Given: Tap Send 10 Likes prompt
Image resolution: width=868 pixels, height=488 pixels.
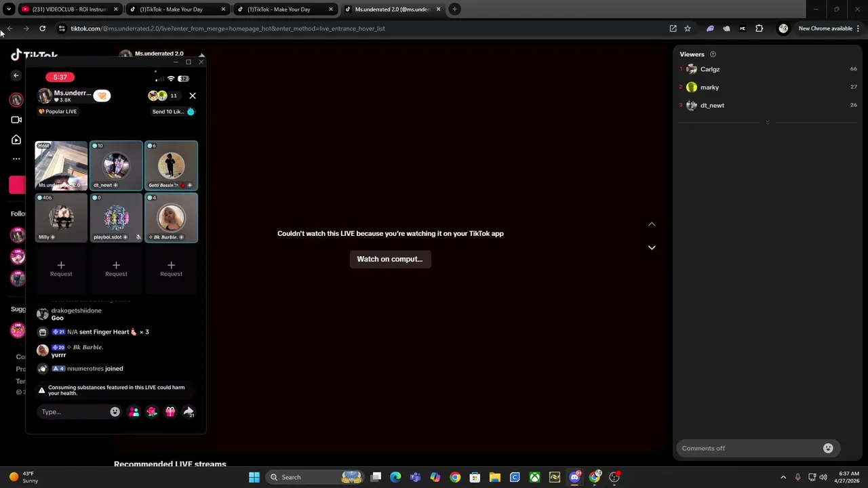Looking at the screenshot, I should pyautogui.click(x=173, y=111).
